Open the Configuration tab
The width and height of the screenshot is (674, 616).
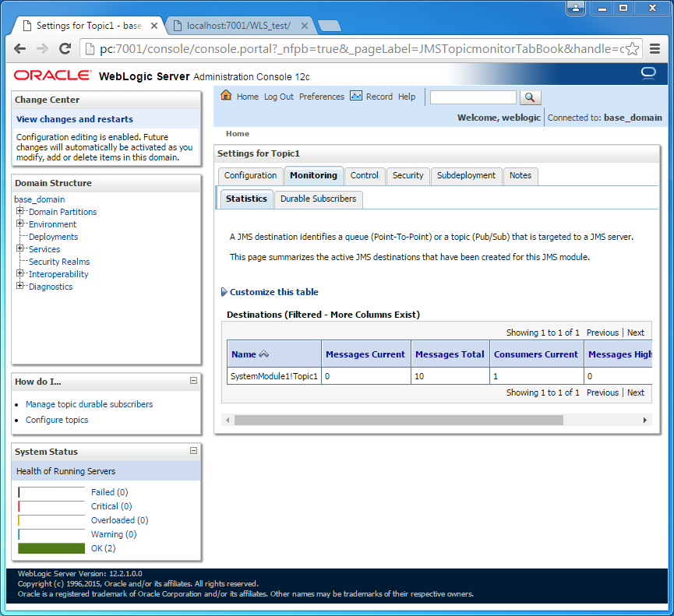[x=251, y=176]
